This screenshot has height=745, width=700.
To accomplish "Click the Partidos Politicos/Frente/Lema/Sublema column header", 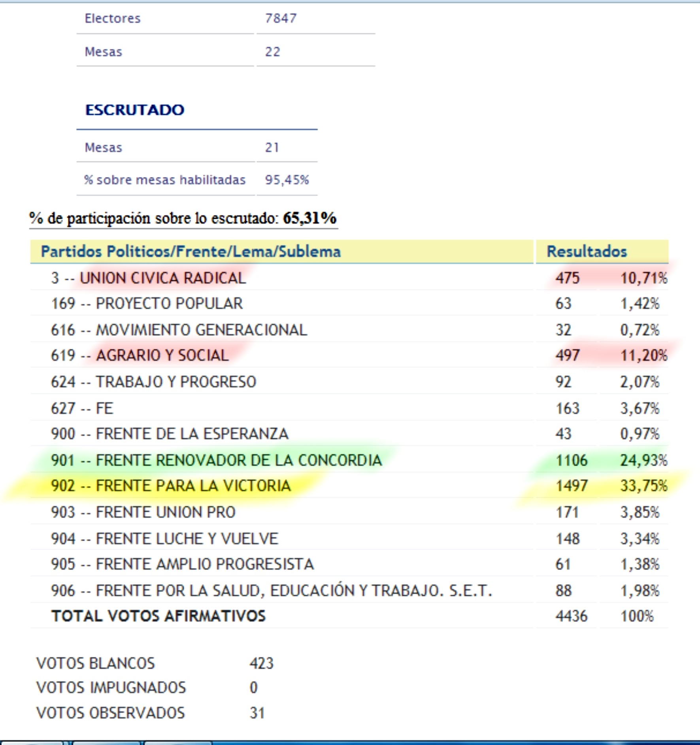I will click(x=191, y=252).
